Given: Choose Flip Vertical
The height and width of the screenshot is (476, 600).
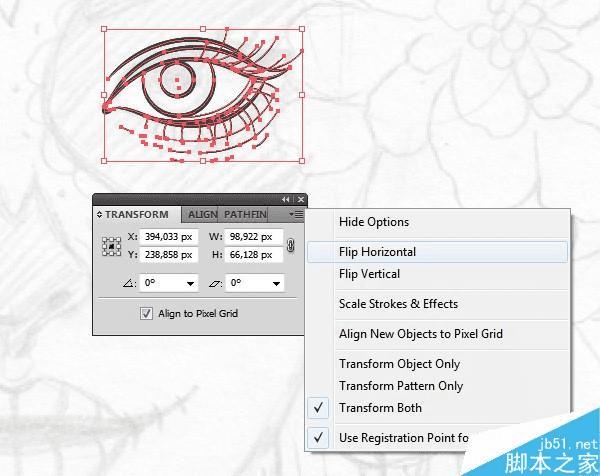Looking at the screenshot, I should pyautogui.click(x=437, y=274).
